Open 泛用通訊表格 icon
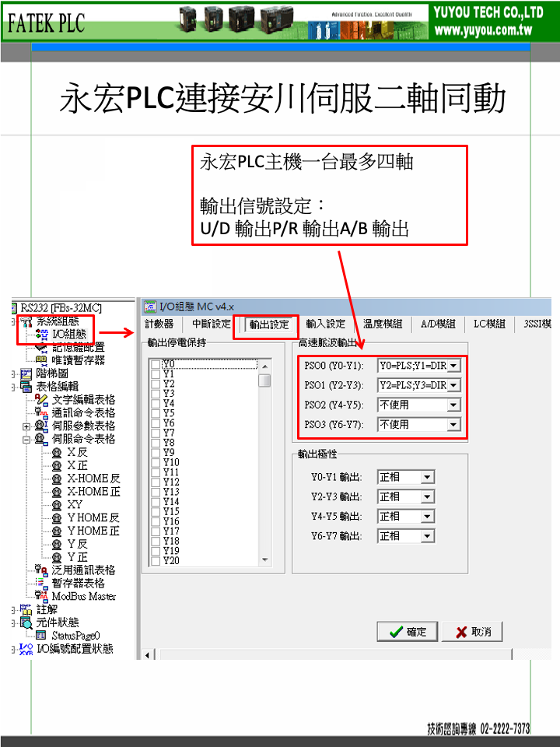560x747 pixels. tap(42, 570)
